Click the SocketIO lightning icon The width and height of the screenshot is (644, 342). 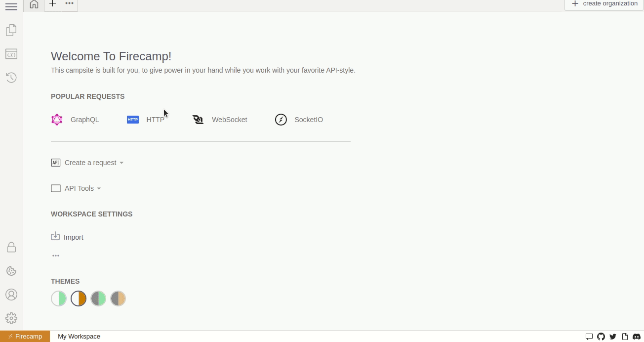coord(281,120)
